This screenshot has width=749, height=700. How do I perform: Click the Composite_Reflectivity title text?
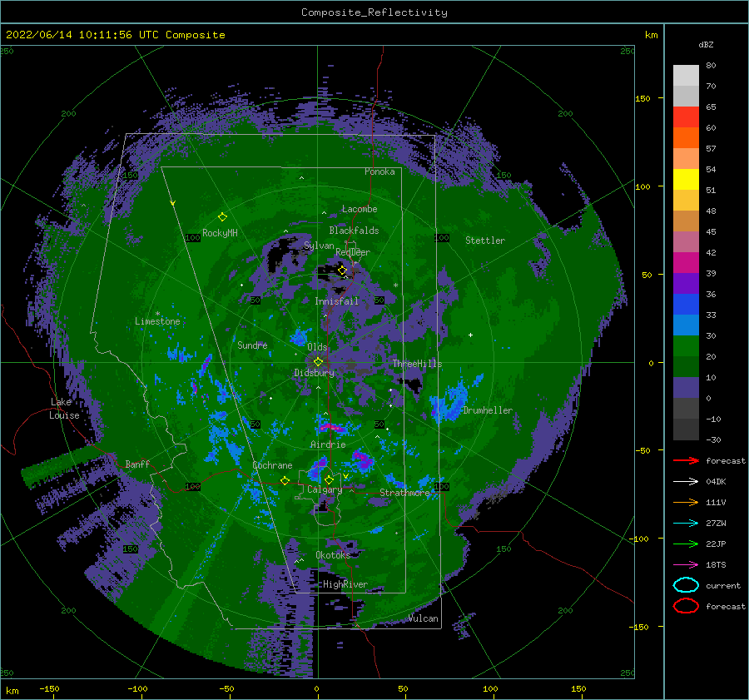tap(374, 12)
